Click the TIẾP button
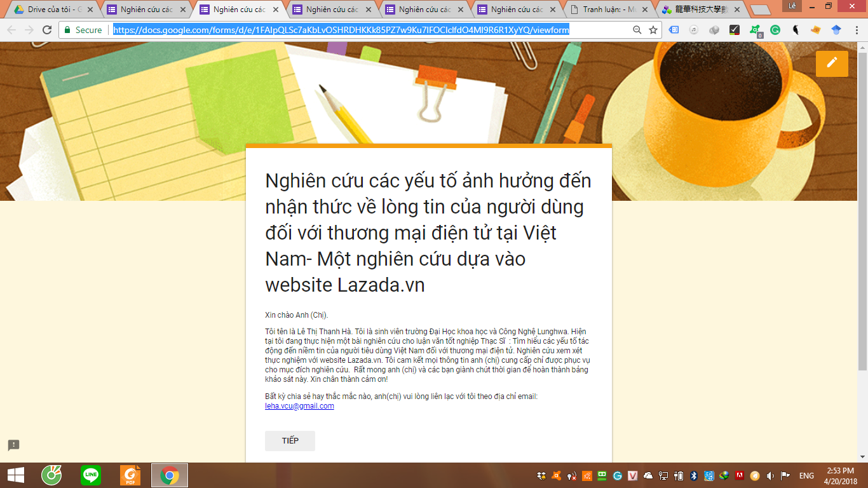The width and height of the screenshot is (868, 488). pyautogui.click(x=290, y=441)
